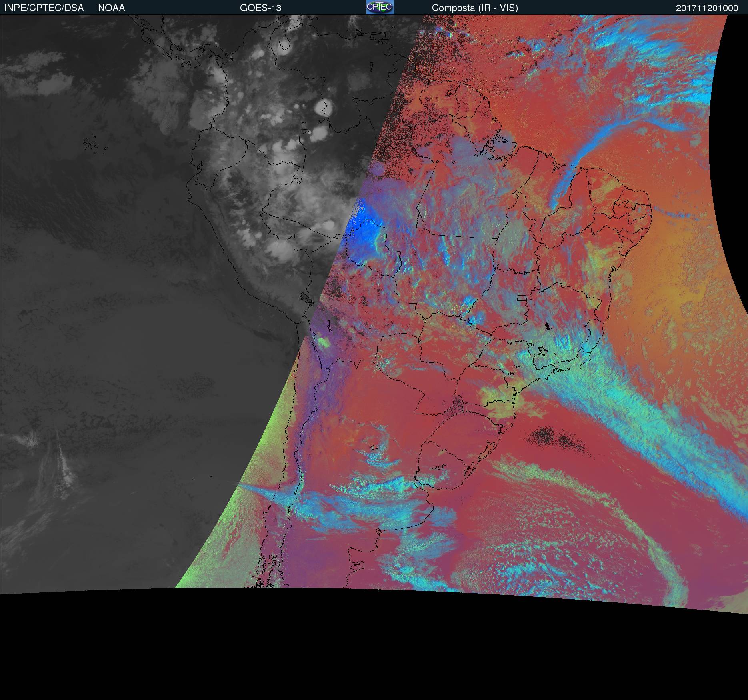
Task: Click the 201711201000 timestamp
Action: point(707,8)
